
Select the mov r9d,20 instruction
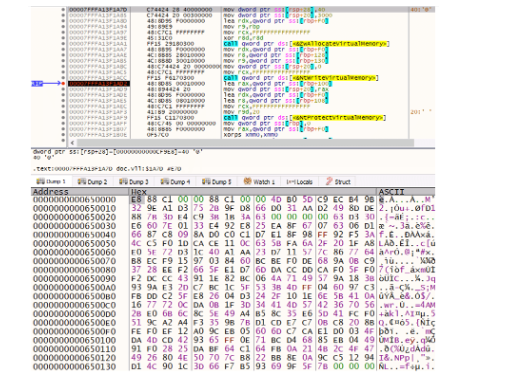(x=241, y=112)
